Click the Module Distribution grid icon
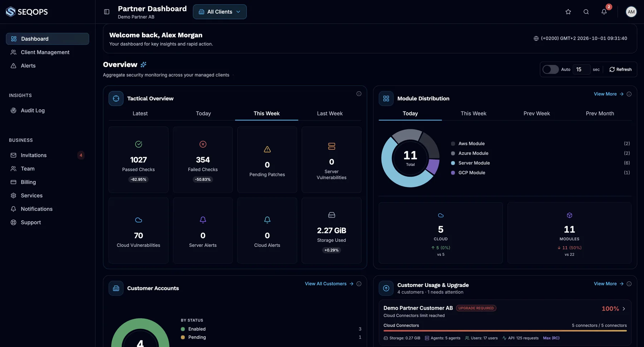The image size is (644, 347). click(386, 98)
